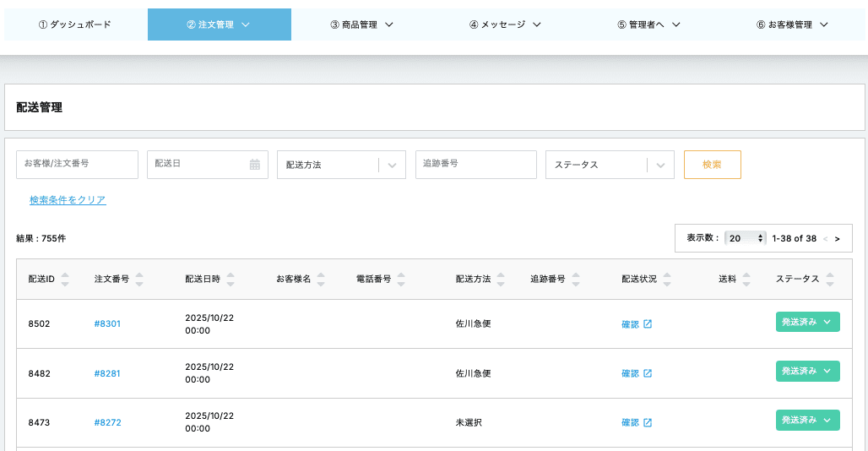
Task: Click external link icon for delivery 8502
Action: tap(648, 323)
